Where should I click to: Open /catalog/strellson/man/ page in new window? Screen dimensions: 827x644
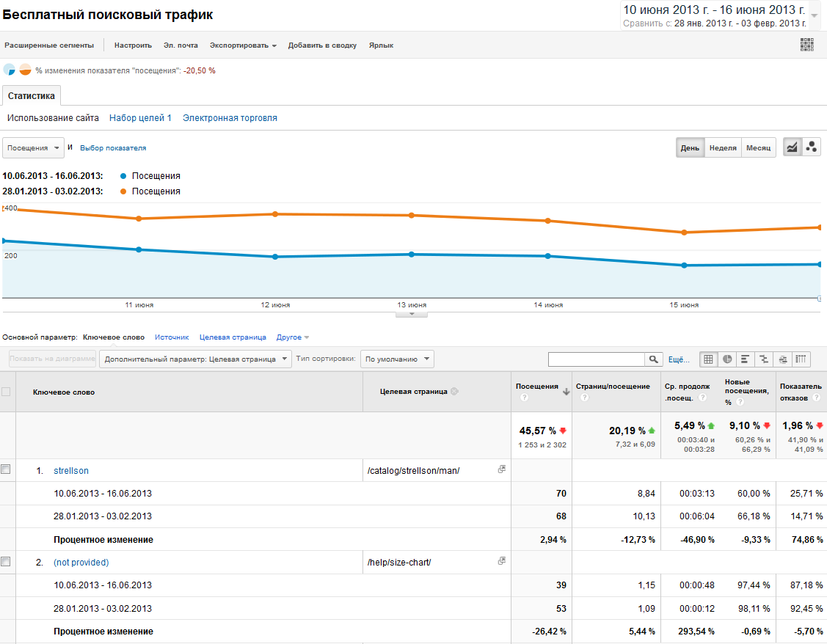(x=502, y=469)
